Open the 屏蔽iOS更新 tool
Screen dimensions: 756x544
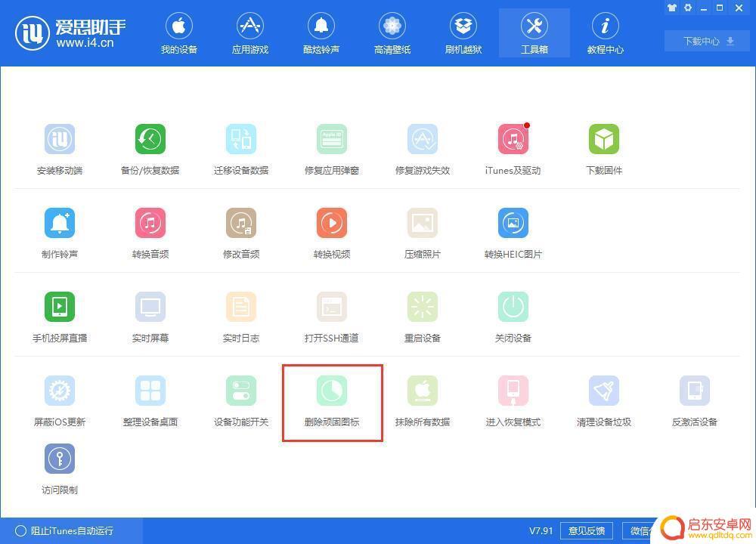(x=60, y=401)
